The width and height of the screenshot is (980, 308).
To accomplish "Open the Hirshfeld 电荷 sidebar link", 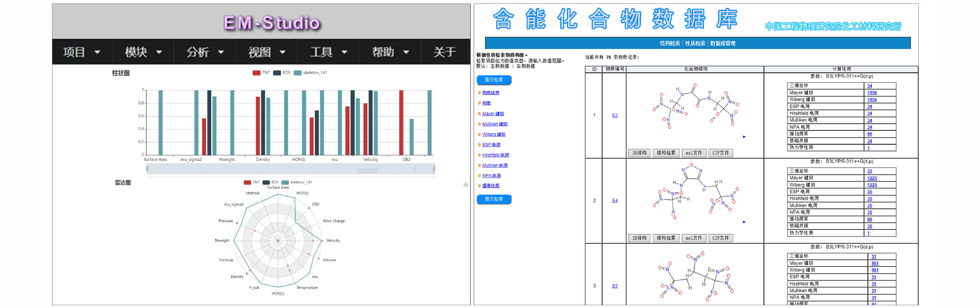I will point(496,155).
